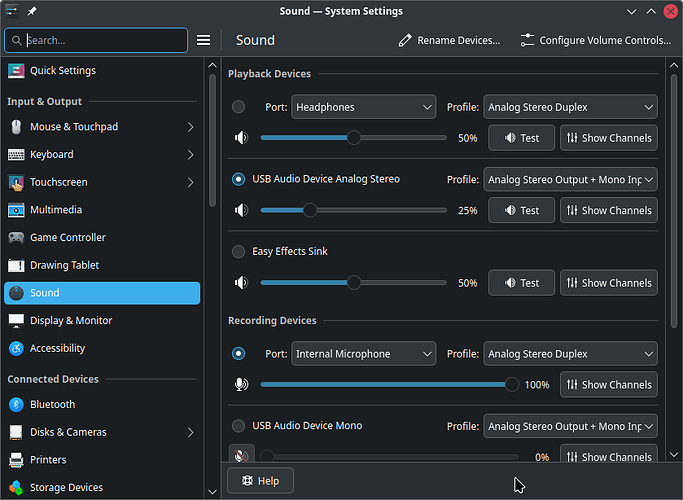The height and width of the screenshot is (500, 683).
Task: Click the Quick Settings icon
Action: point(16,71)
